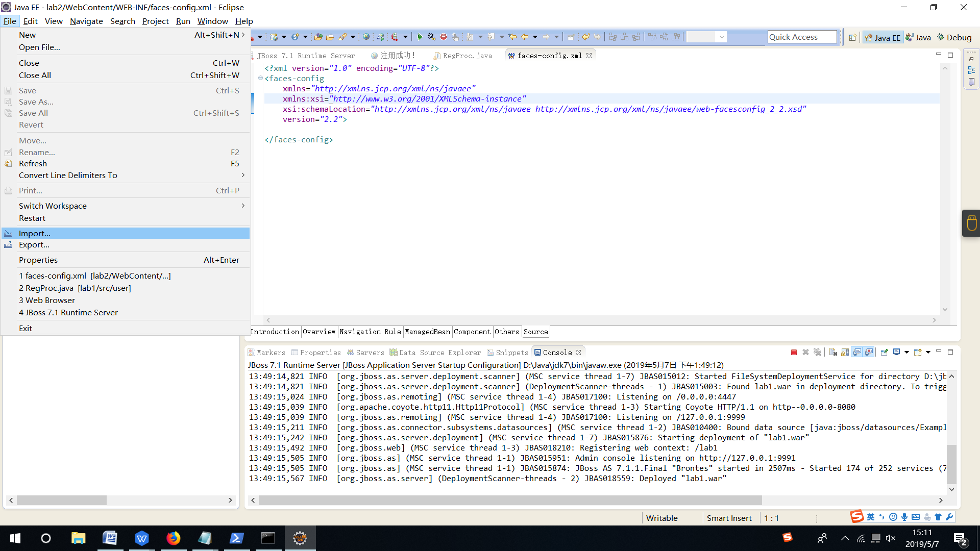Viewport: 980px width, 551px height.
Task: Switch to Debug perspective
Action: [x=954, y=37]
